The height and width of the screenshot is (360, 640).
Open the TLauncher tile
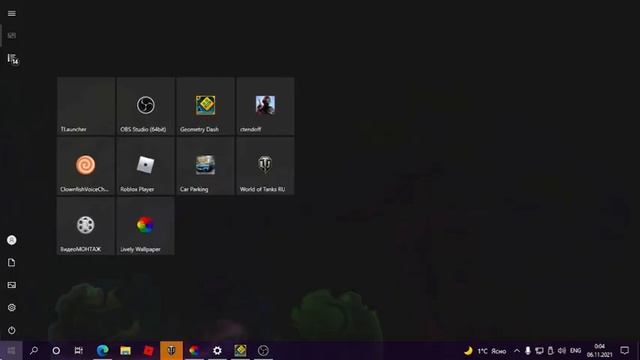86,106
